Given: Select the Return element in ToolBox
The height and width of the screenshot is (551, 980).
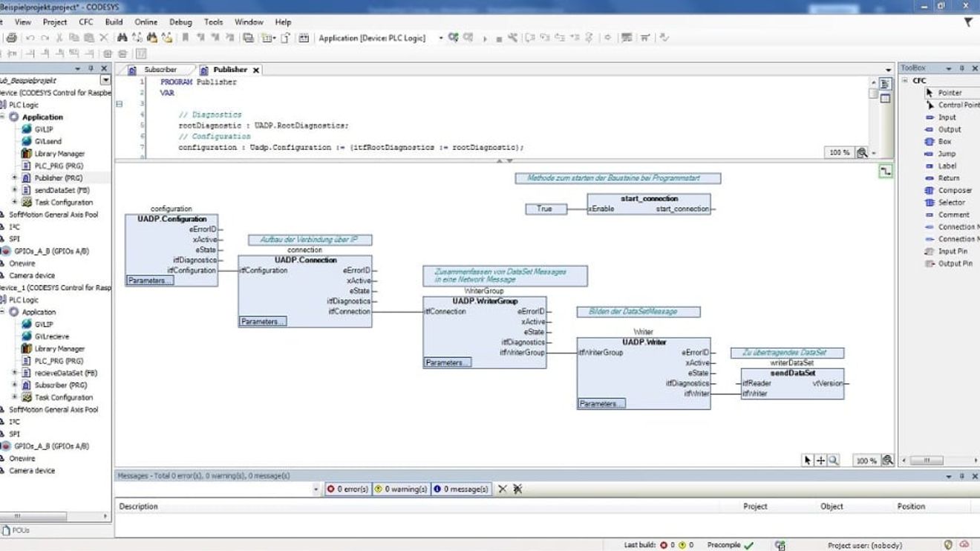Looking at the screenshot, I should tap(942, 178).
